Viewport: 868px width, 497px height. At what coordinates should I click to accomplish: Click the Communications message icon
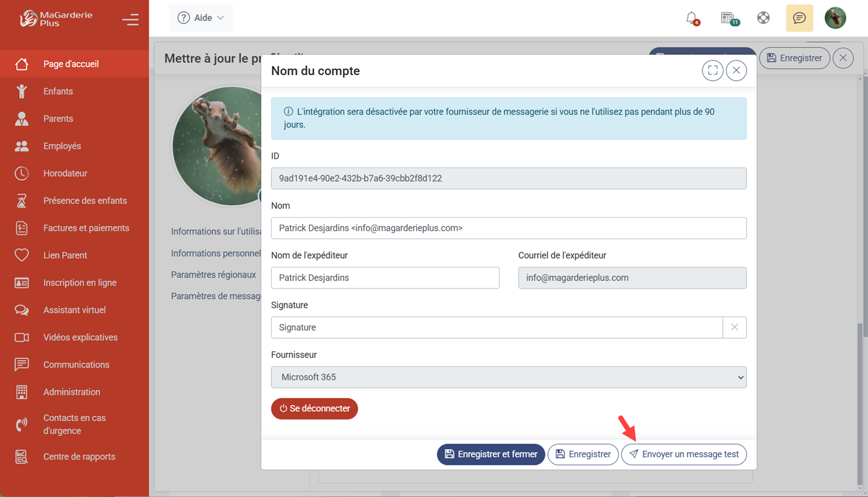22,364
